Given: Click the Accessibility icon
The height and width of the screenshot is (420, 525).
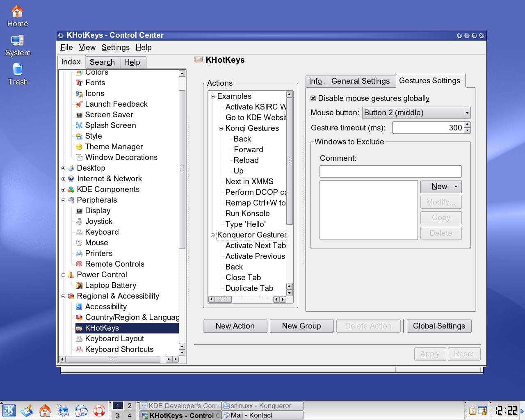Looking at the screenshot, I should point(79,307).
